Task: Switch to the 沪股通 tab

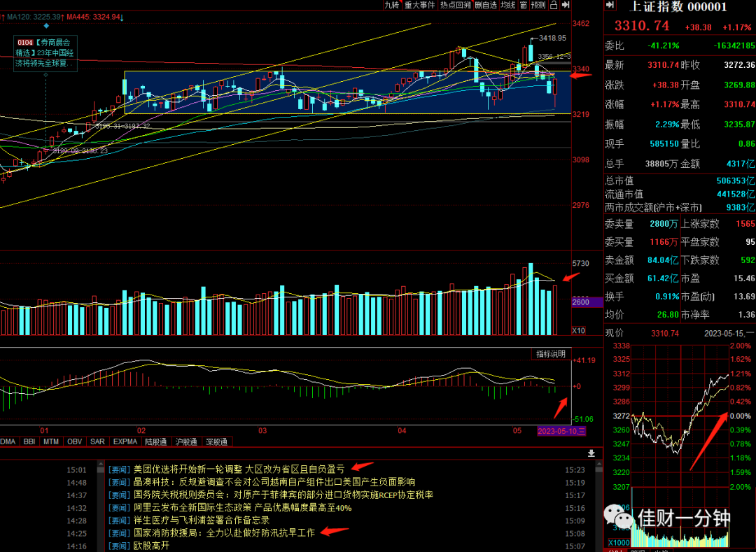Action: (186, 441)
